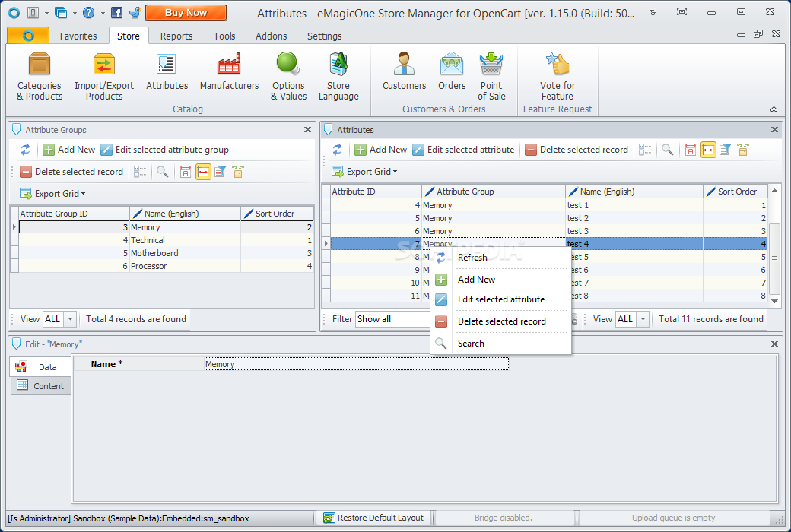
Task: Click Edit selected attribute group
Action: tap(164, 150)
